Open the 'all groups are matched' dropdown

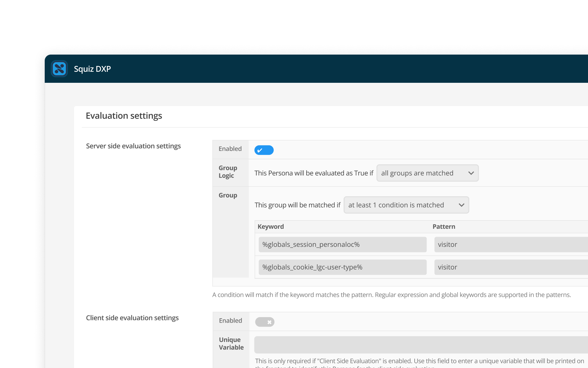pos(428,173)
